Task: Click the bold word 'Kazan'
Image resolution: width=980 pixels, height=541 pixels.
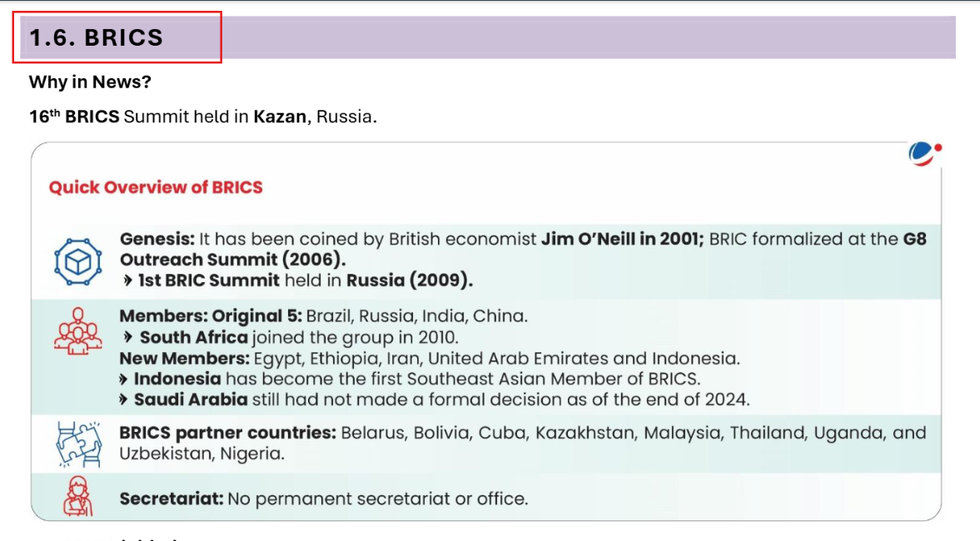Action: (x=280, y=117)
